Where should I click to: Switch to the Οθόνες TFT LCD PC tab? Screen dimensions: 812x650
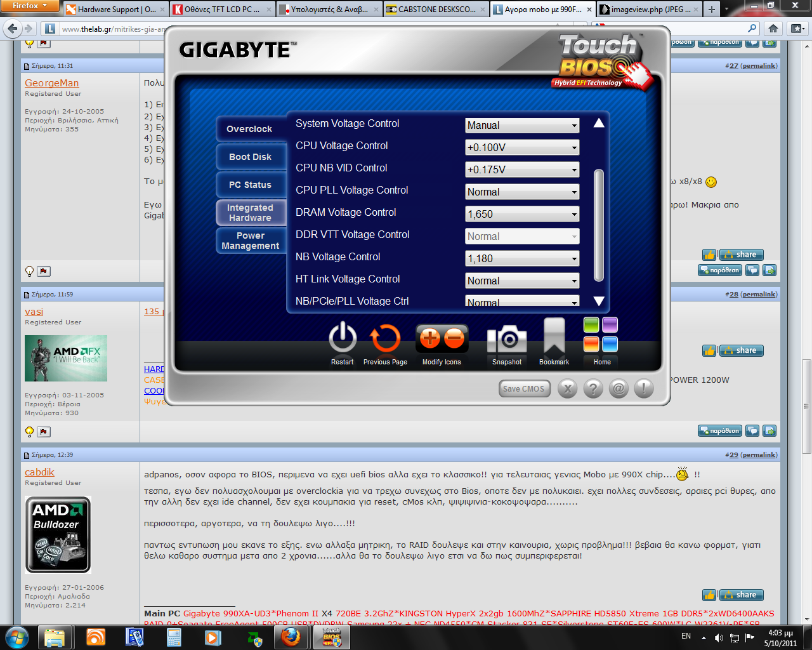coord(222,10)
